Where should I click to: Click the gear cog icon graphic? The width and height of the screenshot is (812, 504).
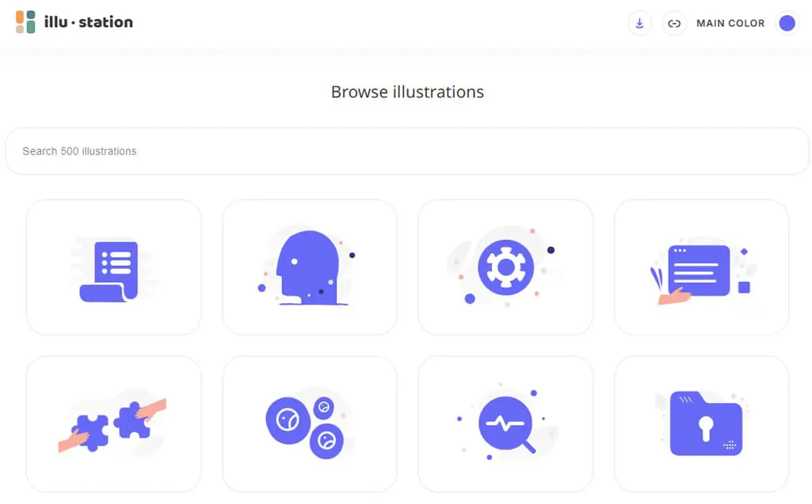[x=505, y=267]
